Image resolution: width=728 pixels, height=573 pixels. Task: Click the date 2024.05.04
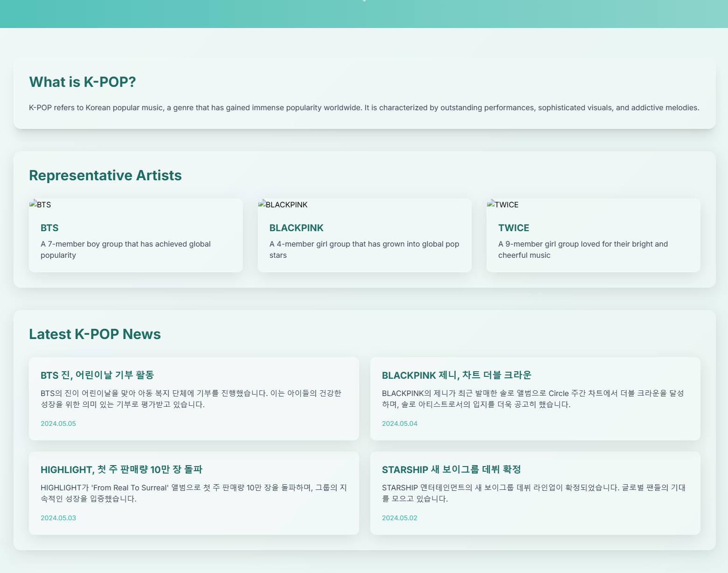tap(400, 424)
